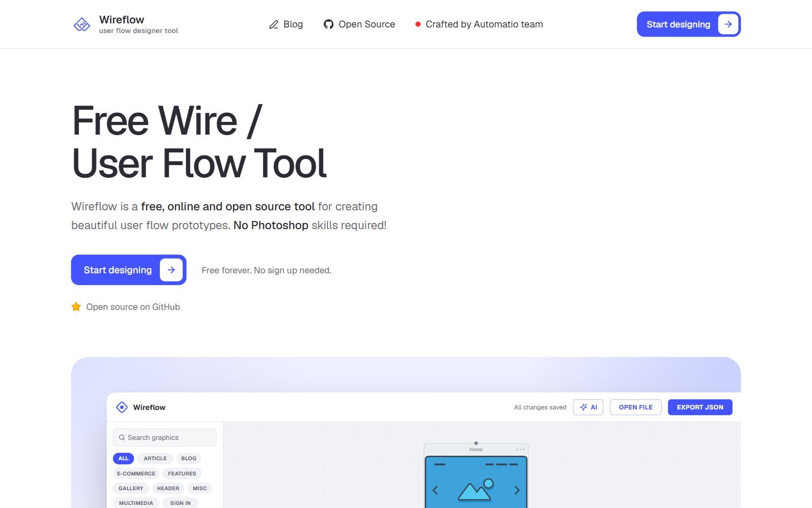This screenshot has width=812, height=508.
Task: Click the arrow icon in the hero Start designing button
Action: 171,270
